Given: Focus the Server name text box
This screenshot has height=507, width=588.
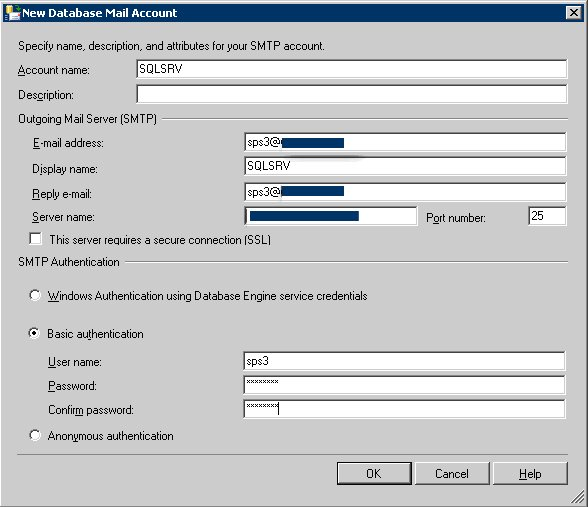Looking at the screenshot, I should [330, 216].
